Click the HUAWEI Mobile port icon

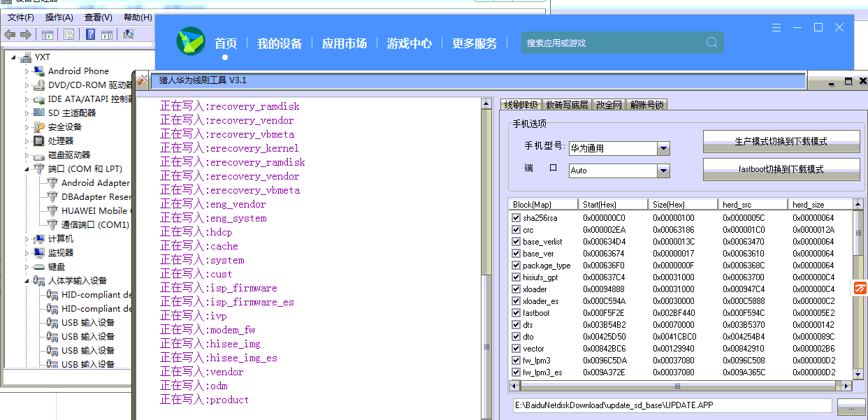pyautogui.click(x=52, y=210)
